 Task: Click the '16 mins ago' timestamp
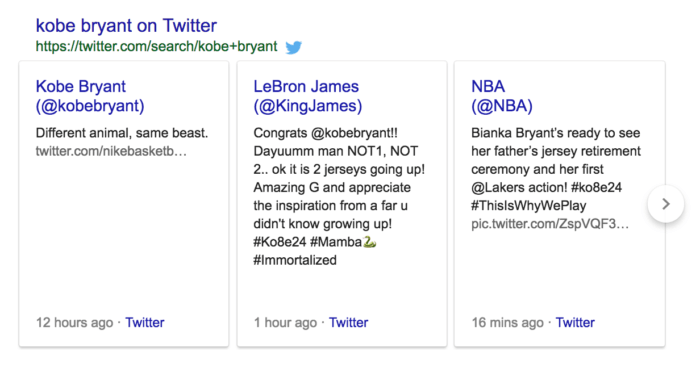[508, 322]
